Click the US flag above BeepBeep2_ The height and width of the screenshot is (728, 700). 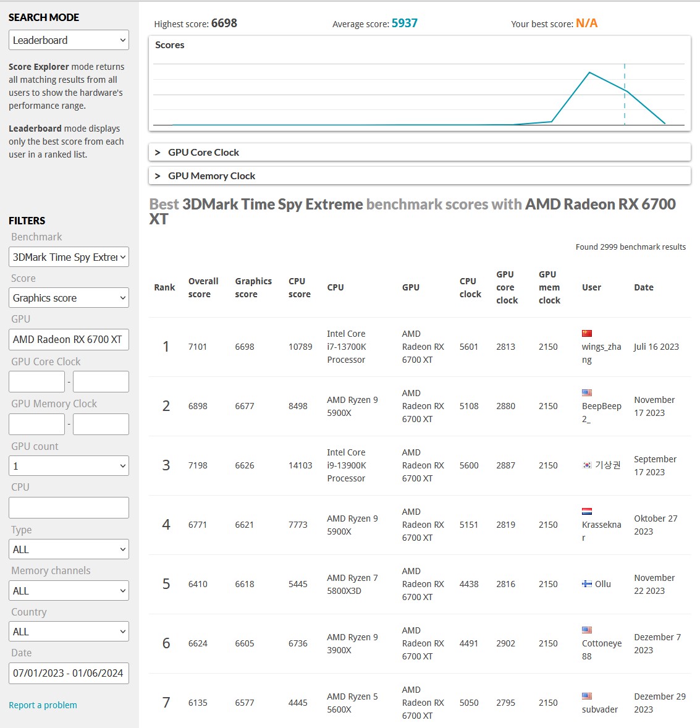coord(587,393)
